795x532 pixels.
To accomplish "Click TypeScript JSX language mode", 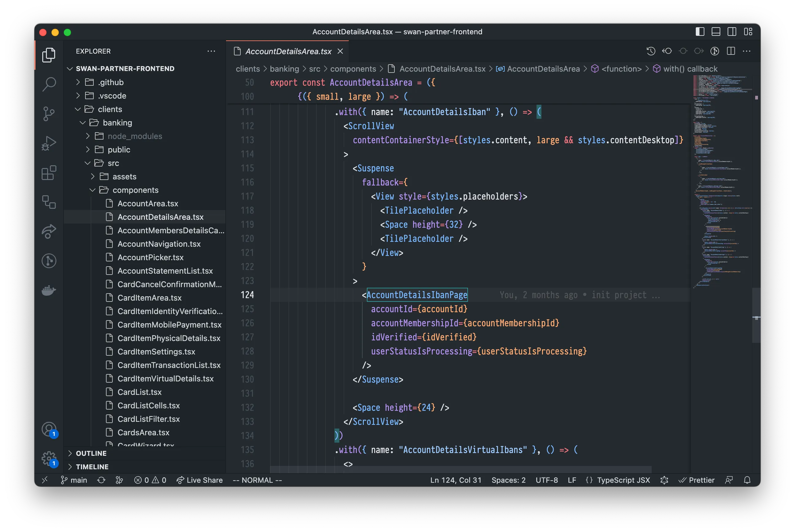I will [x=623, y=480].
